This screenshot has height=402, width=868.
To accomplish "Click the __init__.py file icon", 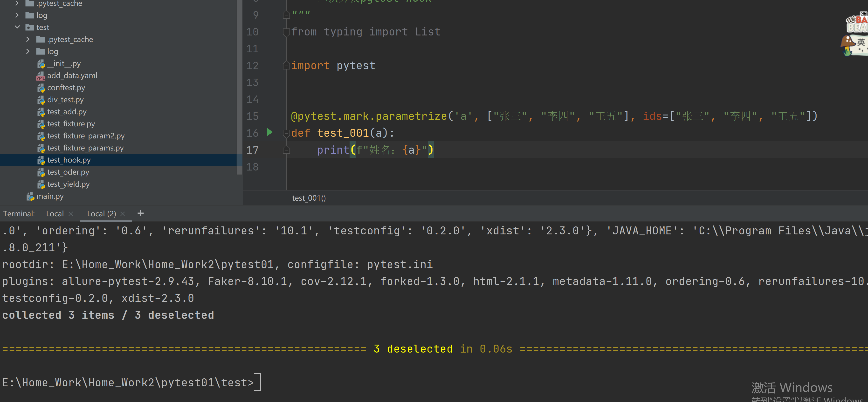I will [x=41, y=64].
